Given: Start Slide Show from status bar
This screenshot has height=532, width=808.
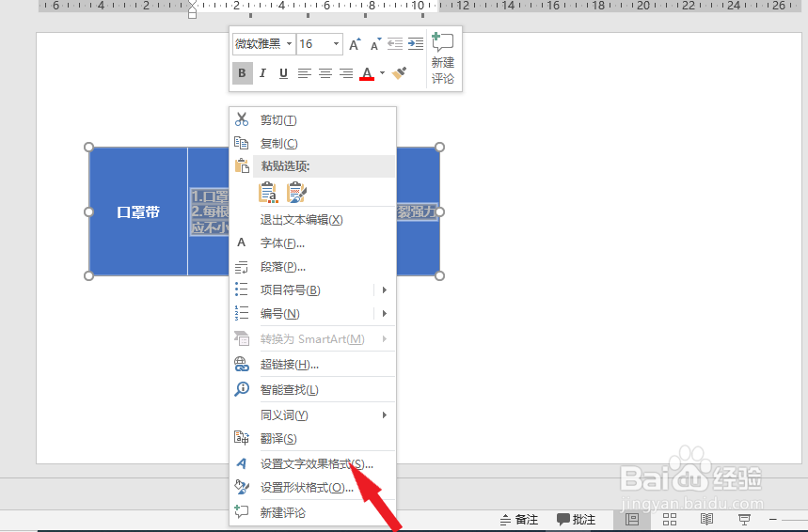Looking at the screenshot, I should click(x=744, y=520).
